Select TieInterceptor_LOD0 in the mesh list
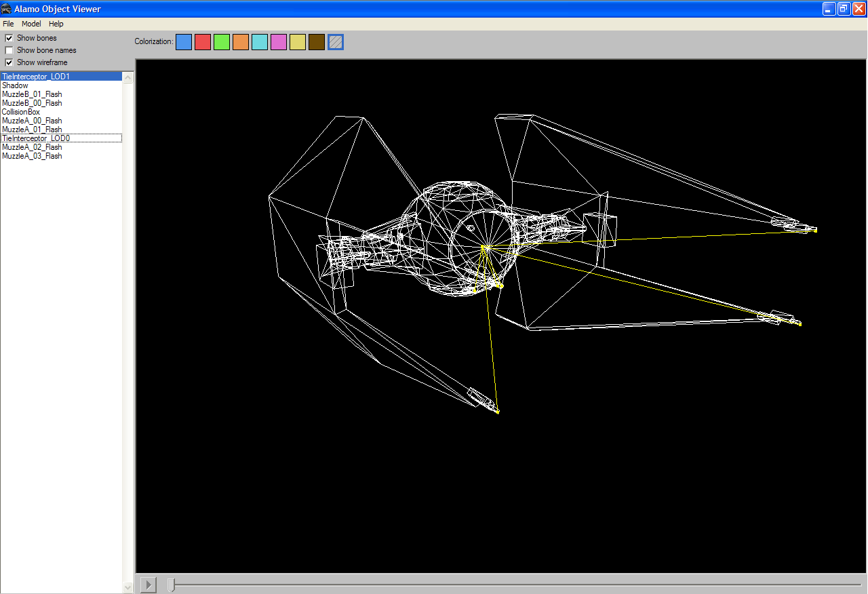This screenshot has width=868, height=594. coord(36,138)
